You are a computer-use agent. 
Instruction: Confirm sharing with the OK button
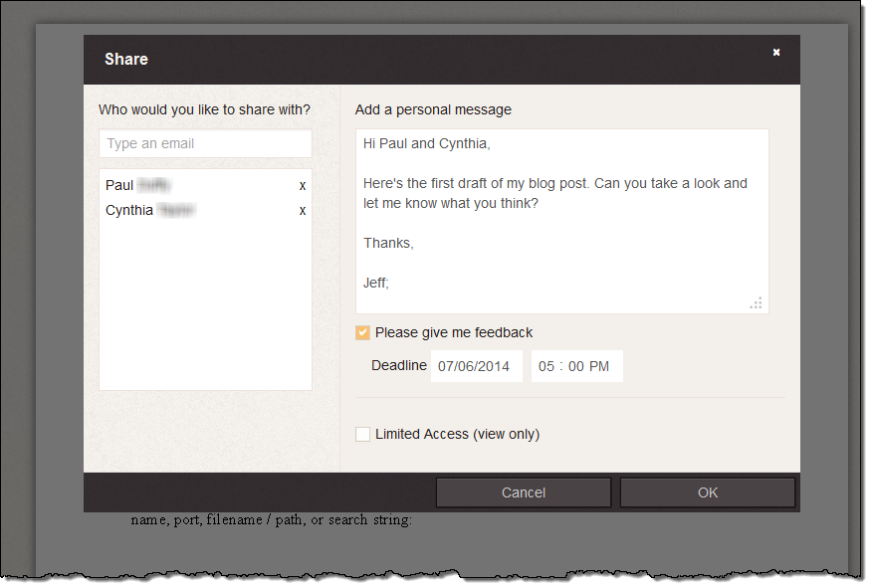click(x=707, y=492)
